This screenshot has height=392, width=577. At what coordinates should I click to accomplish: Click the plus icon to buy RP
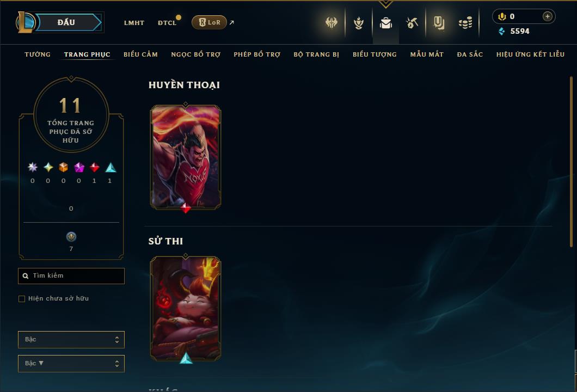(547, 16)
